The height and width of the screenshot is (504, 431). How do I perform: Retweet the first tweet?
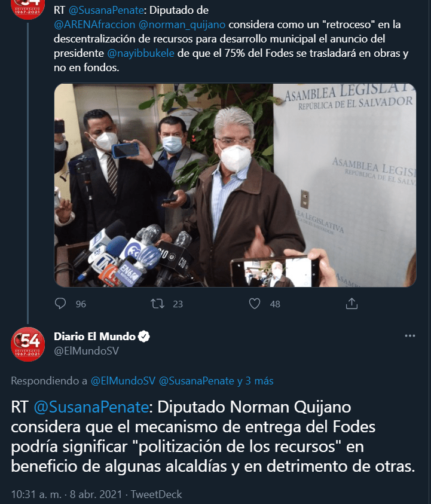[157, 304]
